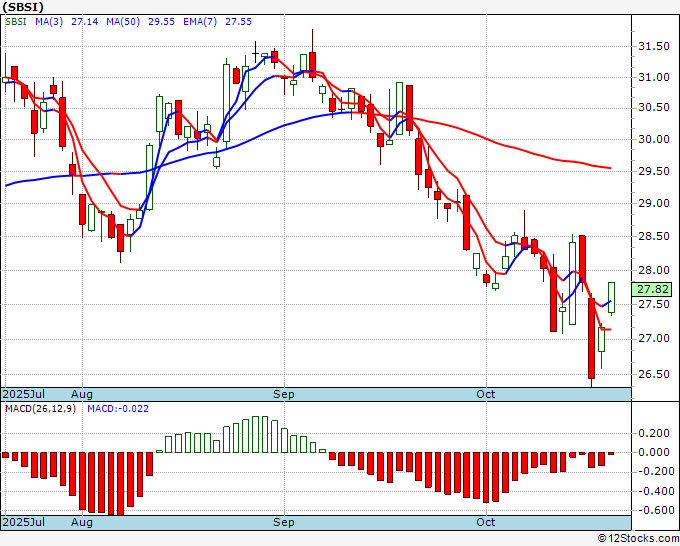
Task: Click the 30.50 price axis label
Action: (x=654, y=108)
